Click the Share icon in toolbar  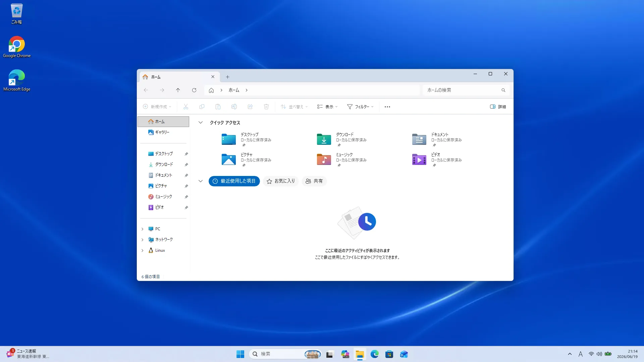pos(250,107)
